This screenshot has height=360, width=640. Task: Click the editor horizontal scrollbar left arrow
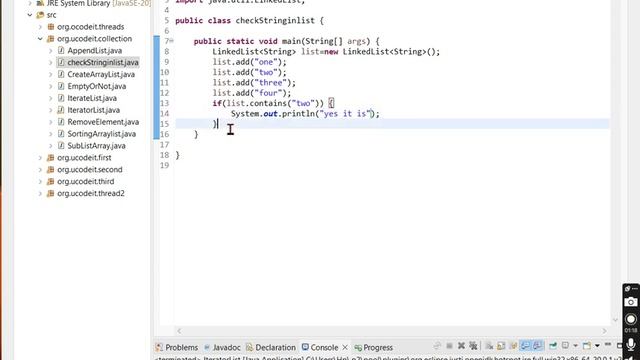(x=179, y=331)
